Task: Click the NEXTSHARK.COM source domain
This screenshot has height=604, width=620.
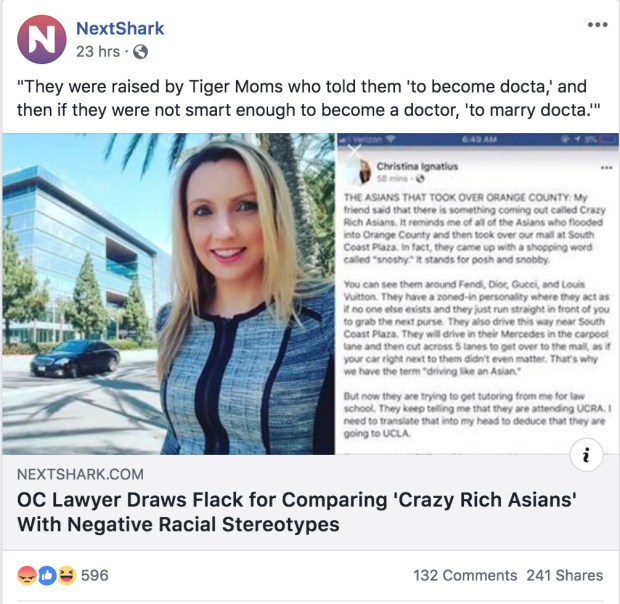Action: 80,474
